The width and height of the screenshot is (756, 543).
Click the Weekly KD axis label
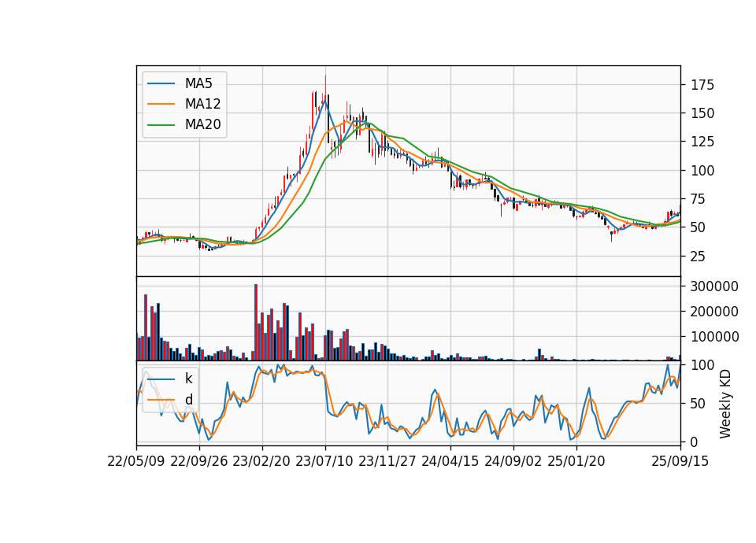[x=724, y=404]
